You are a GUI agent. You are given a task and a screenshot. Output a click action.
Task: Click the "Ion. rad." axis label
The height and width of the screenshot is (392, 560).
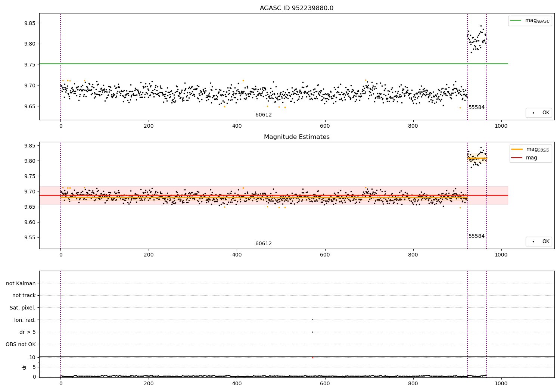[x=25, y=320]
